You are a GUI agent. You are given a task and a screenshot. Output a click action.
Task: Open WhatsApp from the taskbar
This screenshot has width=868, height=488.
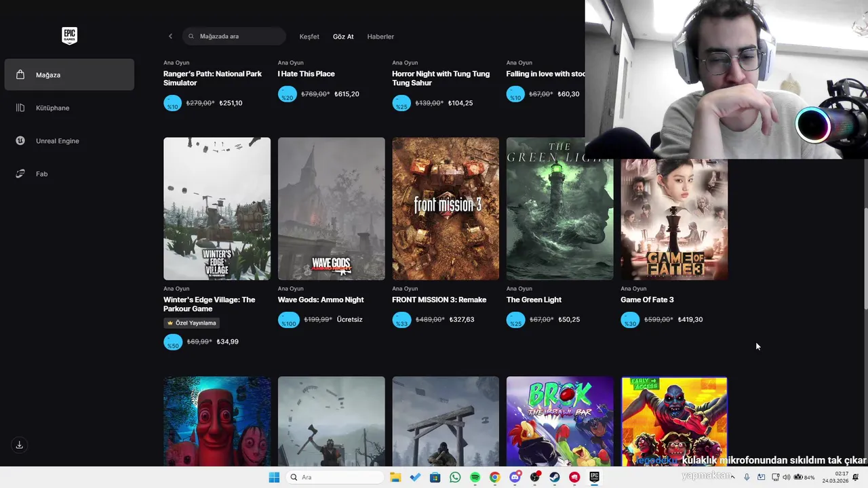(455, 477)
